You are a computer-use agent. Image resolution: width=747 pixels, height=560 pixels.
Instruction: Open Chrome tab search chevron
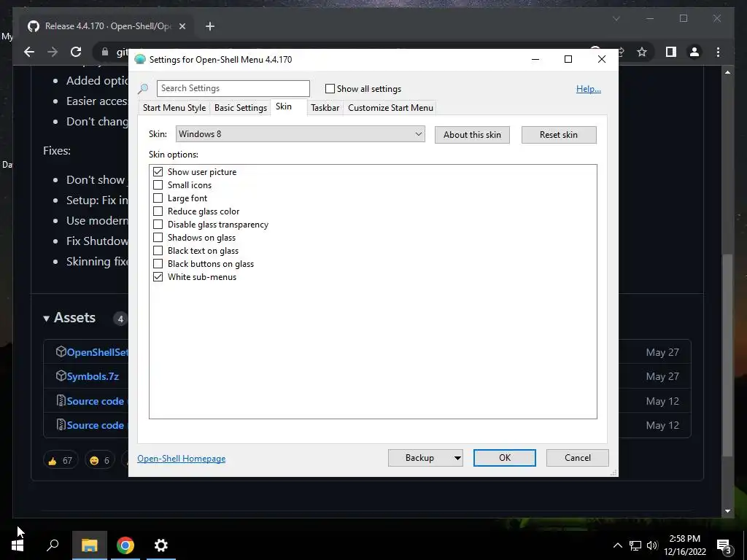tap(616, 18)
